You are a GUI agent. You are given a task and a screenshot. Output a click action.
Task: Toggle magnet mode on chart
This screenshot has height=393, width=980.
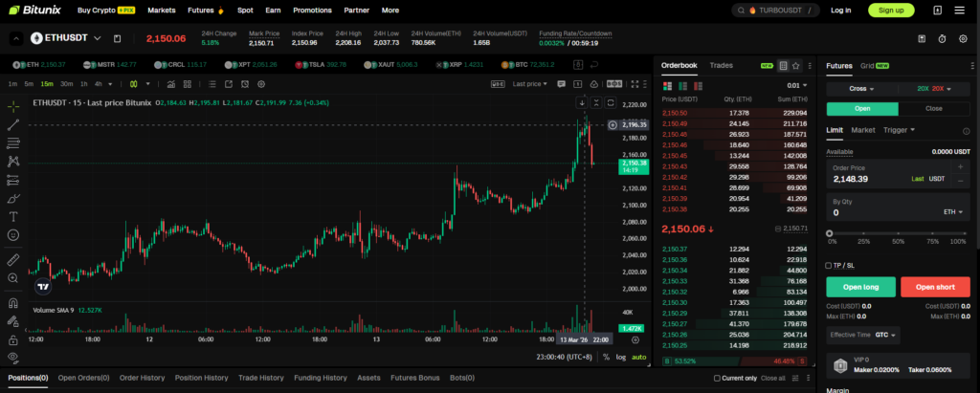(x=12, y=303)
